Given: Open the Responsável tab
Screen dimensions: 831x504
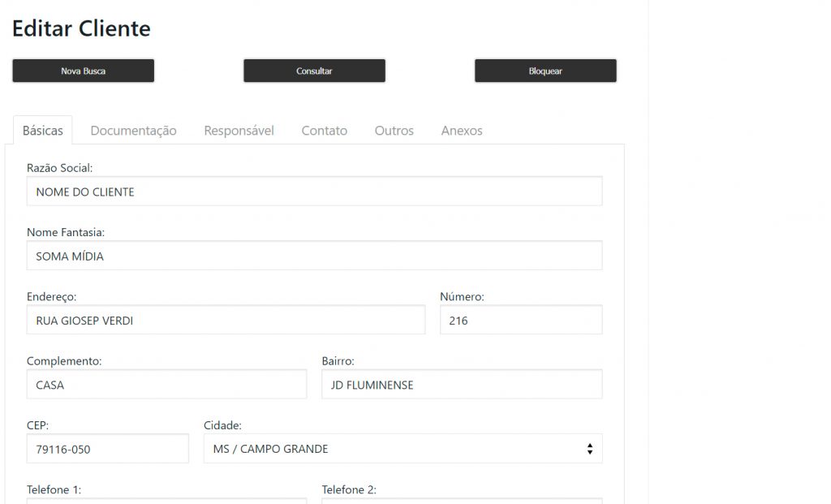Looking at the screenshot, I should pyautogui.click(x=239, y=131).
